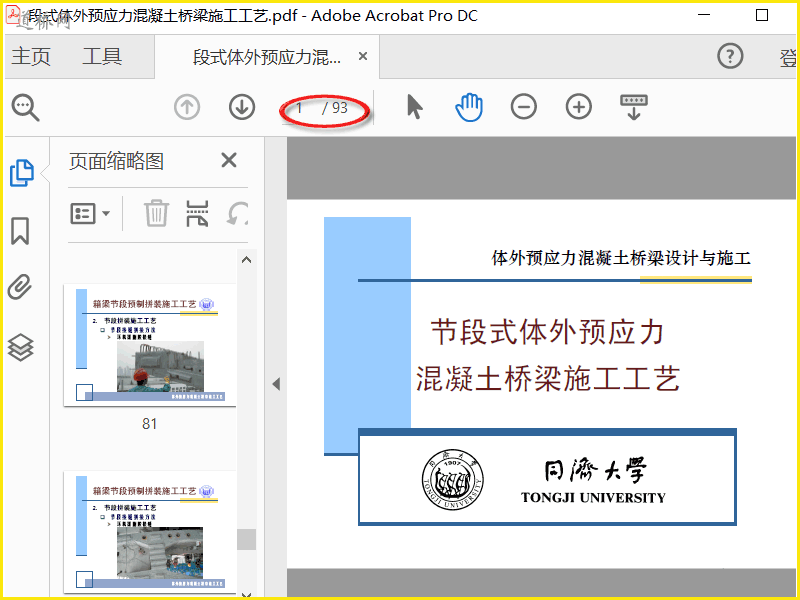This screenshot has height=600, width=800.
Task: Click the total page count 93
Action: tap(340, 108)
